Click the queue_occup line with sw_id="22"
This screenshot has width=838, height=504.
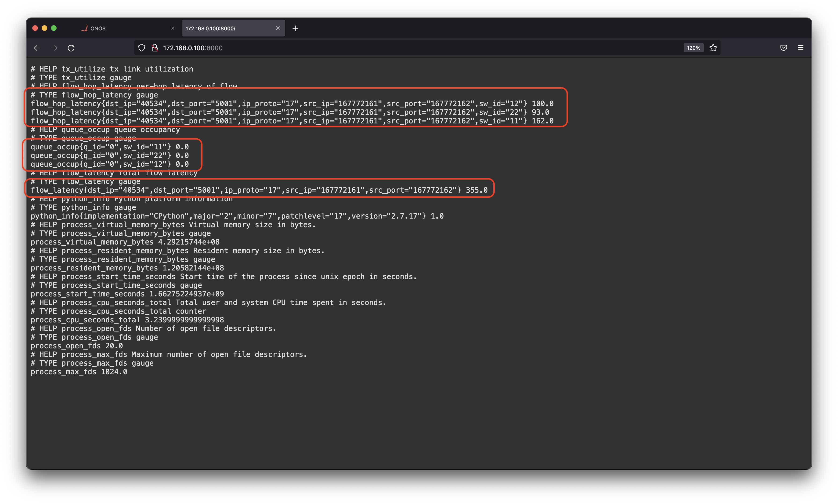[x=110, y=155]
